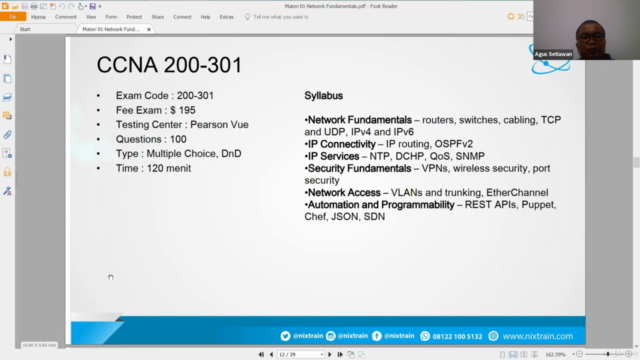Open the Comment ribbon tab
This screenshot has height=360, width=640.
coord(66,17)
